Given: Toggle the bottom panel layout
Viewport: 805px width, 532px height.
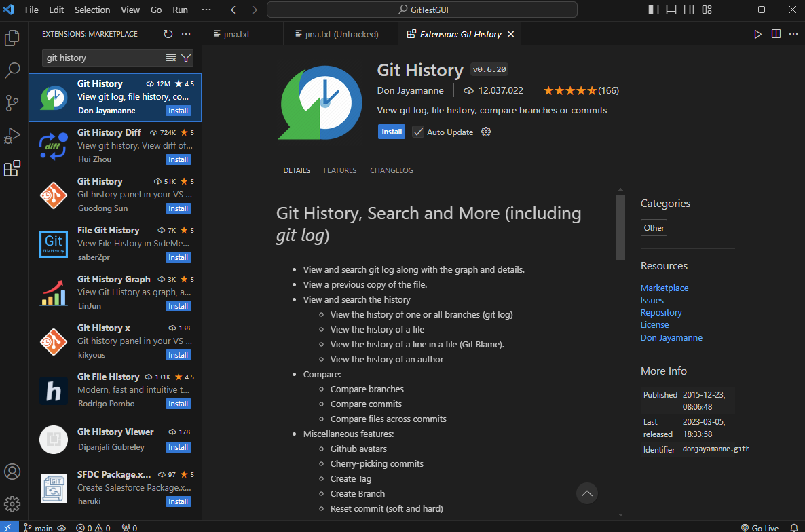Looking at the screenshot, I should click(671, 9).
